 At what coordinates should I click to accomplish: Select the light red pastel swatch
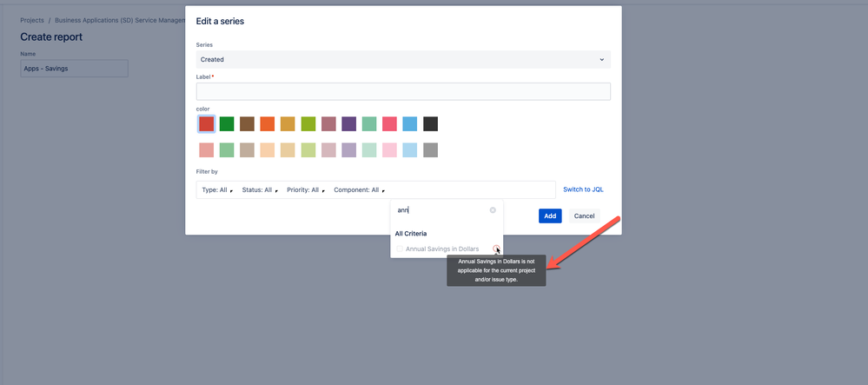click(207, 150)
